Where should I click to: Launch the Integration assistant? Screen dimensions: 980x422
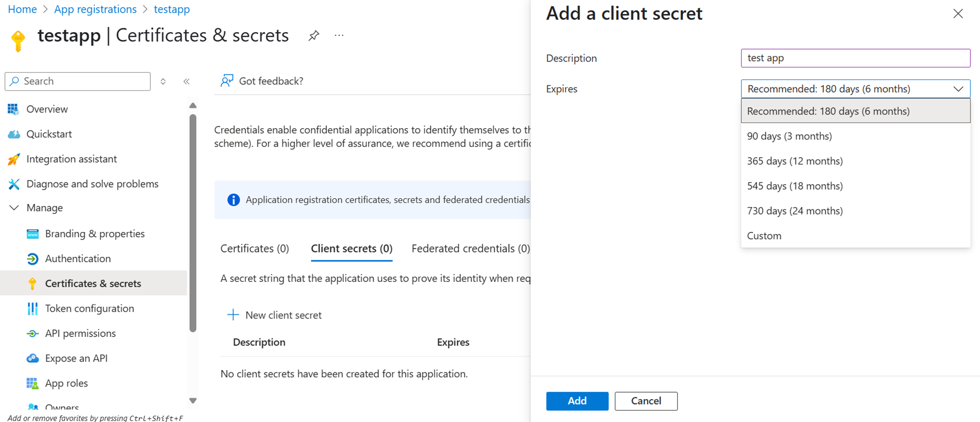tap(71, 159)
